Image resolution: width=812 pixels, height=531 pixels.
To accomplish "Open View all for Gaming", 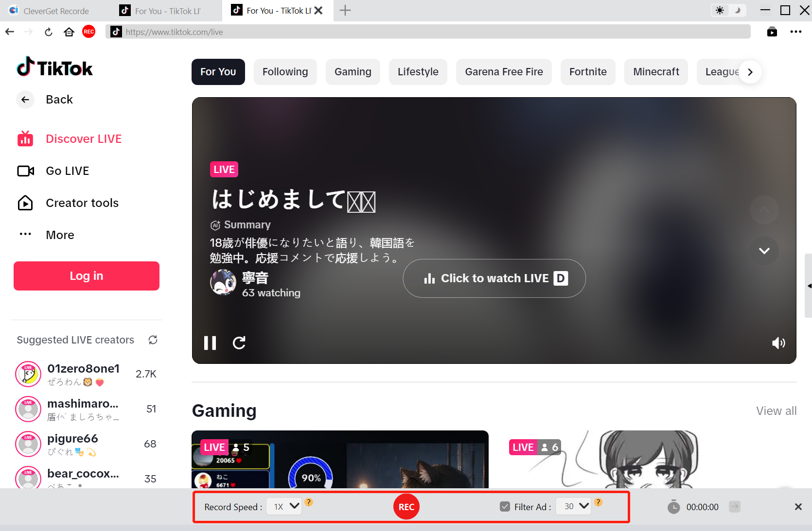I will pyautogui.click(x=776, y=411).
